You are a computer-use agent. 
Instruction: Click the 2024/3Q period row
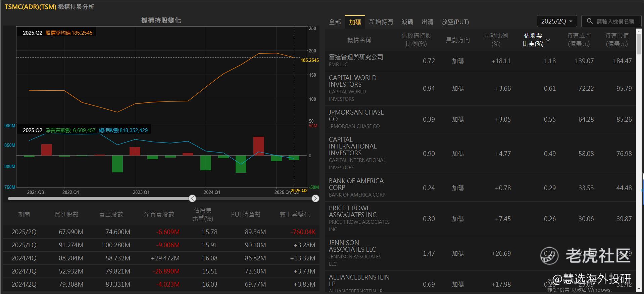tap(161, 271)
